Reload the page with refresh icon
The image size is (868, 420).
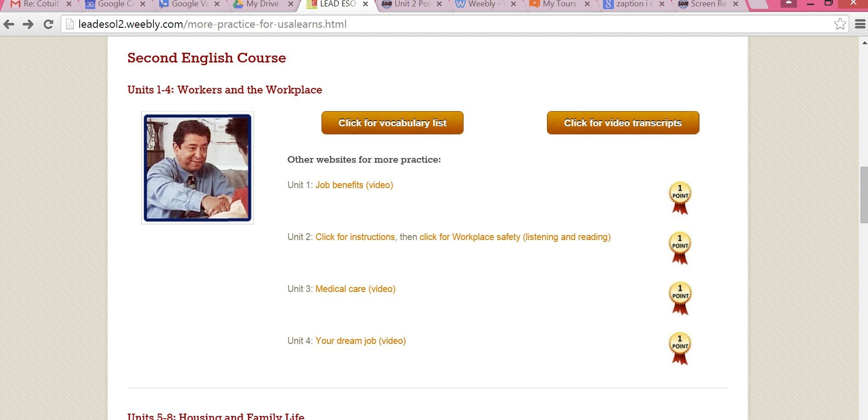coord(48,24)
